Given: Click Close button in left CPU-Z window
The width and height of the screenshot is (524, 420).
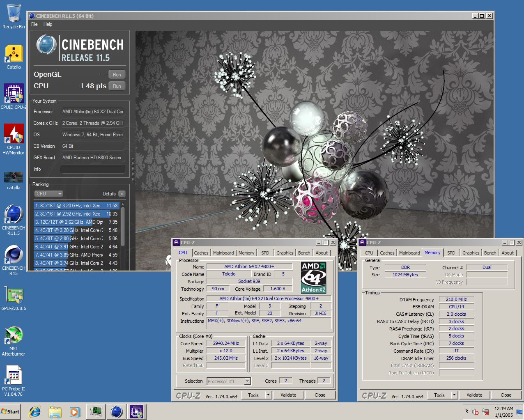Looking at the screenshot, I should pos(320,395).
